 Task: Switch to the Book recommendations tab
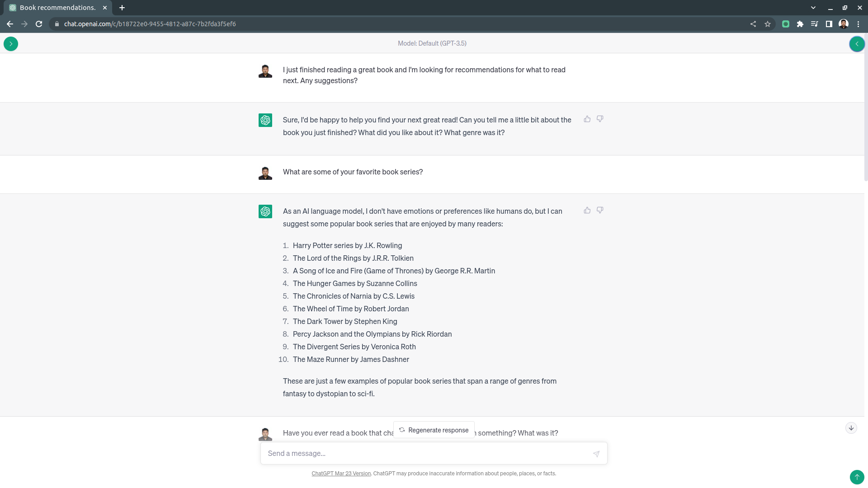point(58,8)
